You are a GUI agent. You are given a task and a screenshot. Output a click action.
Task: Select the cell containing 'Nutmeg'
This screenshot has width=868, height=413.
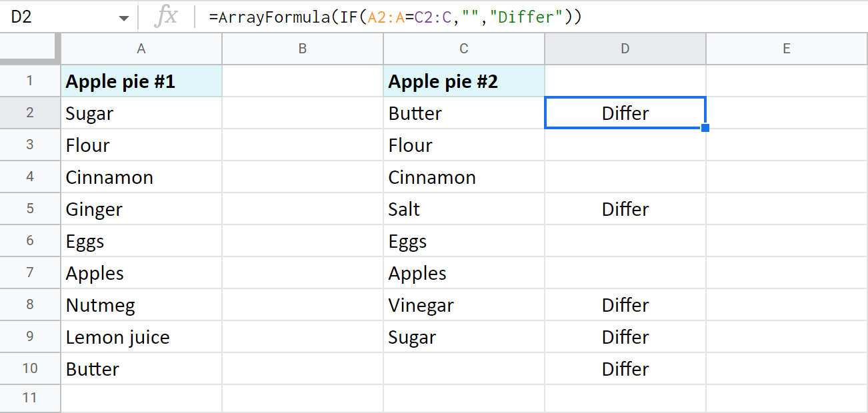click(141, 305)
